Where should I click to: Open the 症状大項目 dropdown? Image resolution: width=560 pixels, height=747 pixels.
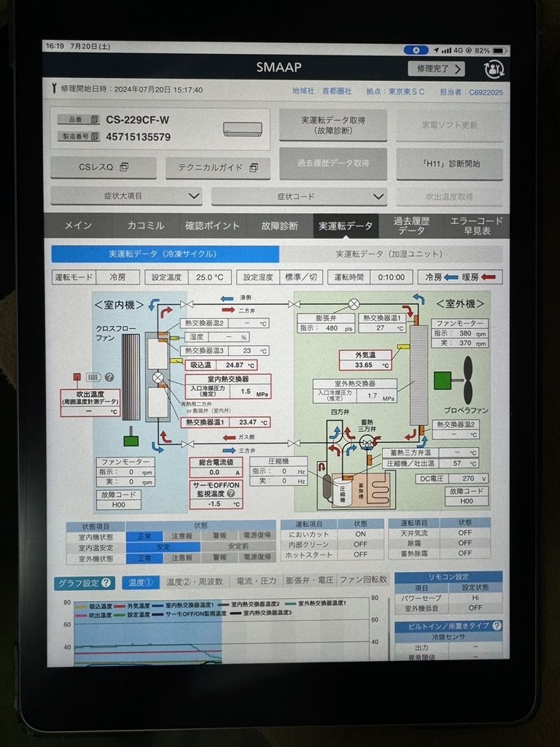pyautogui.click(x=126, y=196)
